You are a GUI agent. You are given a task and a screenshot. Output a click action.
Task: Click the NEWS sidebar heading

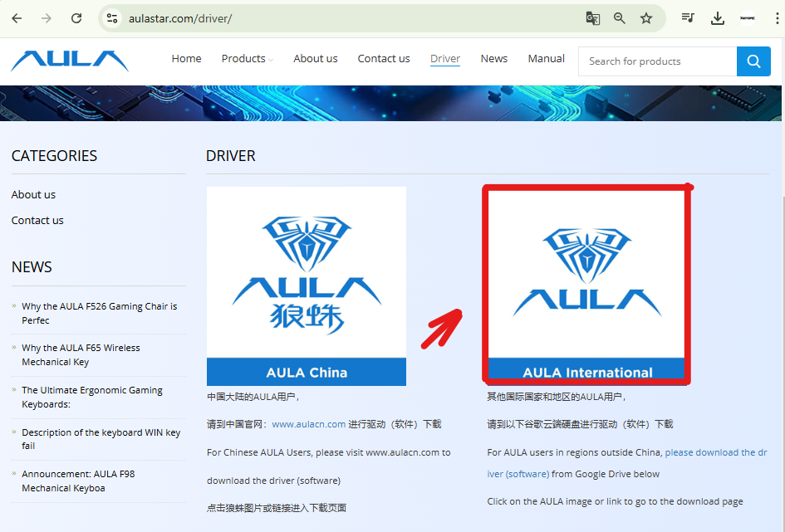(x=32, y=267)
